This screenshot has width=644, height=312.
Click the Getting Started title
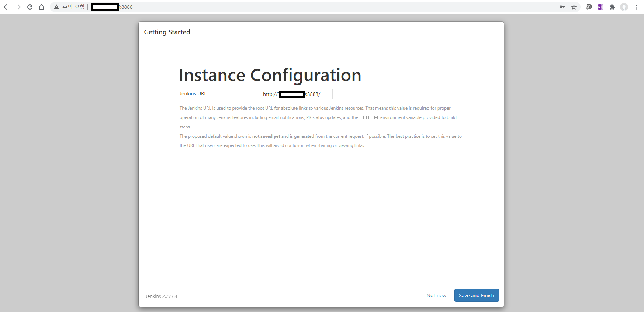click(167, 32)
